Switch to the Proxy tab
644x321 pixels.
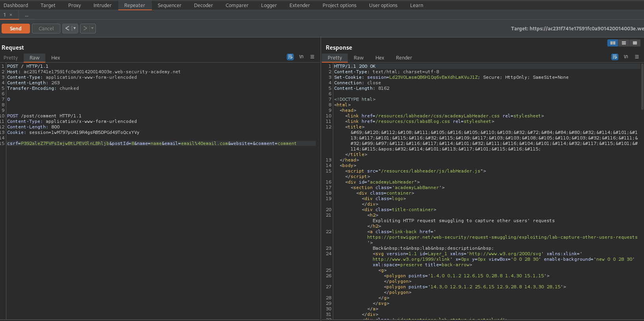click(x=75, y=5)
